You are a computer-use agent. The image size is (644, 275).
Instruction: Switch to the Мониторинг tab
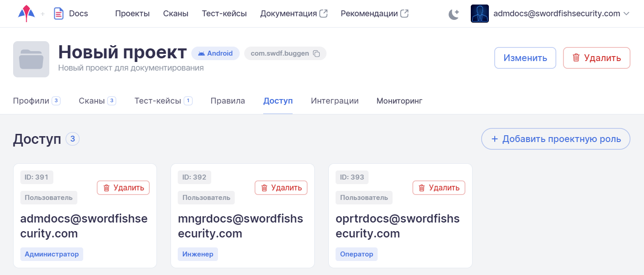click(x=399, y=101)
